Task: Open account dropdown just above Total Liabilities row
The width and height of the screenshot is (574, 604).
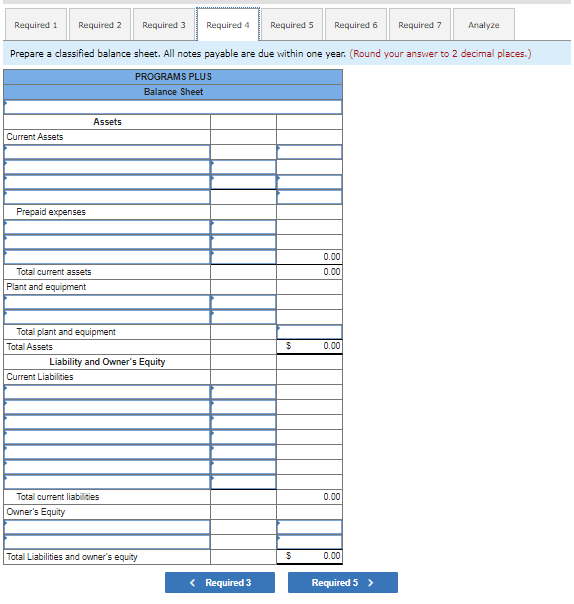Action: (107, 542)
